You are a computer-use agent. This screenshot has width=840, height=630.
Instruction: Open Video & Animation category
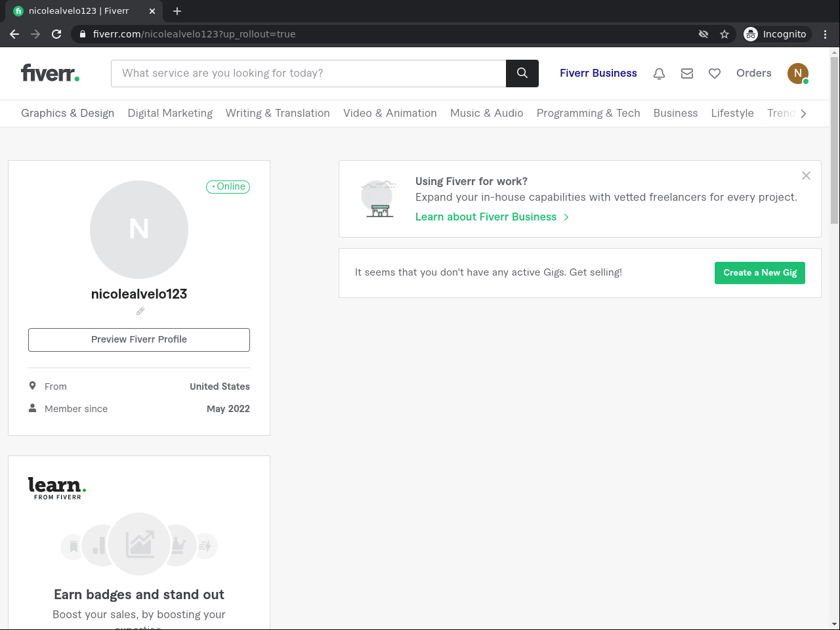390,113
